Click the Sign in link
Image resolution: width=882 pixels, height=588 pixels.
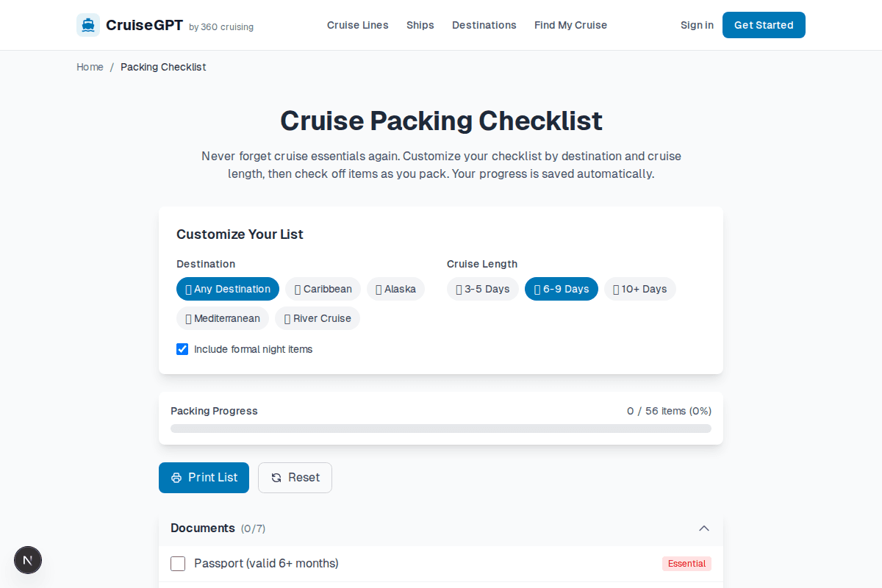tap(697, 25)
